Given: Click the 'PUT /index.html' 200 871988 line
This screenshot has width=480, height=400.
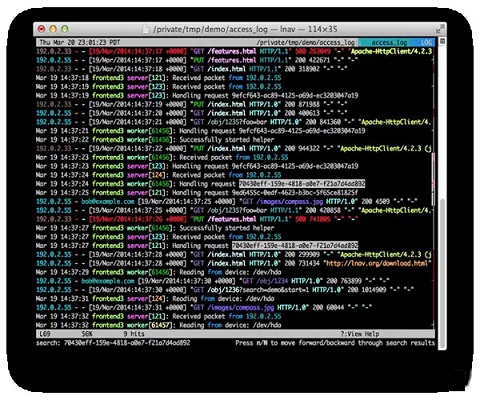Looking at the screenshot, I should point(191,104).
